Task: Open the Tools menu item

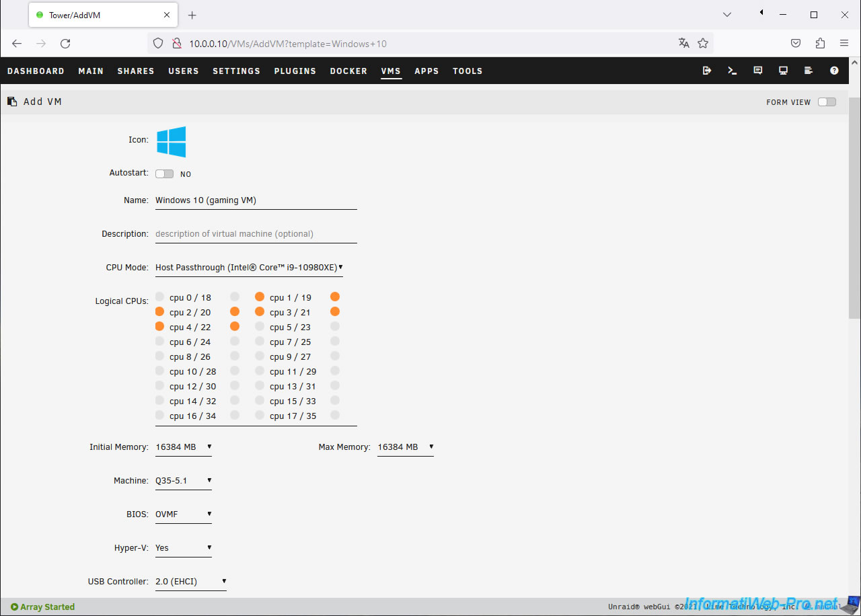Action: point(467,71)
